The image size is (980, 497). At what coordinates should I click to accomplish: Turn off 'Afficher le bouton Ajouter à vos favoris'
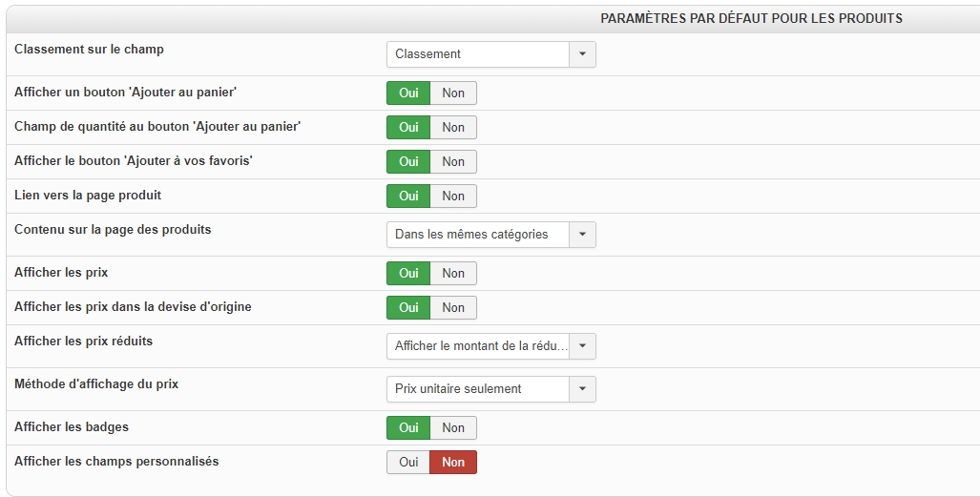(453, 162)
